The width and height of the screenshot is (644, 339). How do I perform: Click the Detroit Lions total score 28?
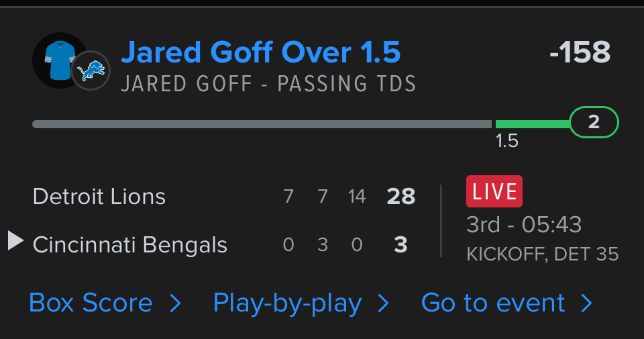pos(401,197)
